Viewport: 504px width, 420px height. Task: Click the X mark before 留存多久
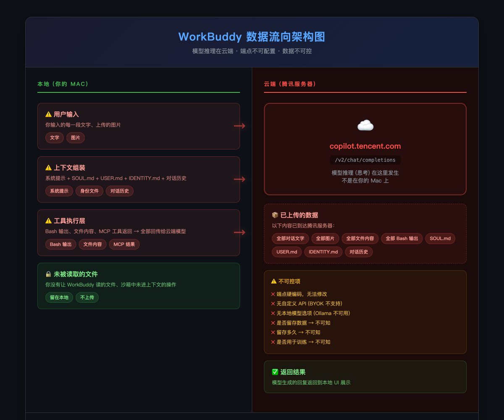pos(273,332)
